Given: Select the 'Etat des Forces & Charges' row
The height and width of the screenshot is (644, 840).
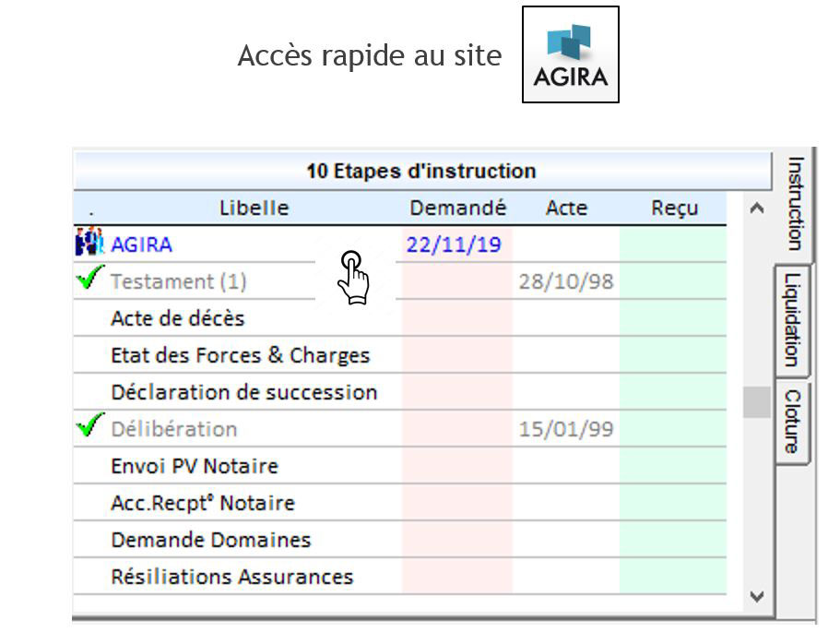Looking at the screenshot, I should 399,355.
